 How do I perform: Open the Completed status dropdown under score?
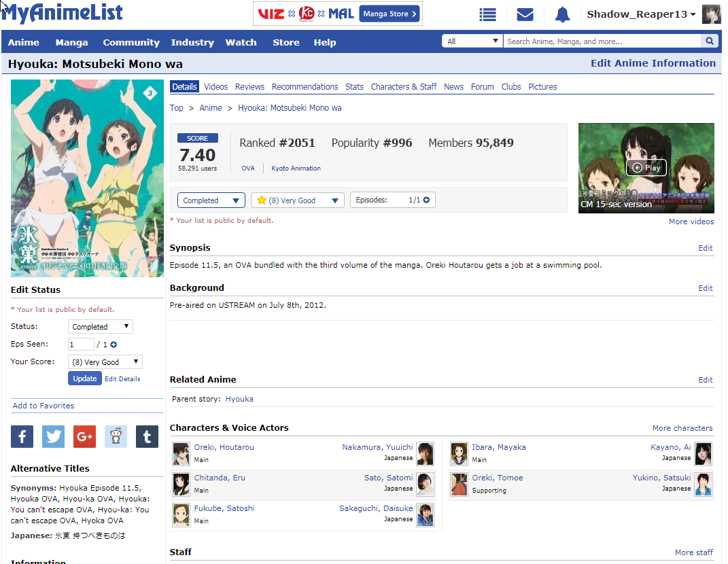tap(211, 200)
